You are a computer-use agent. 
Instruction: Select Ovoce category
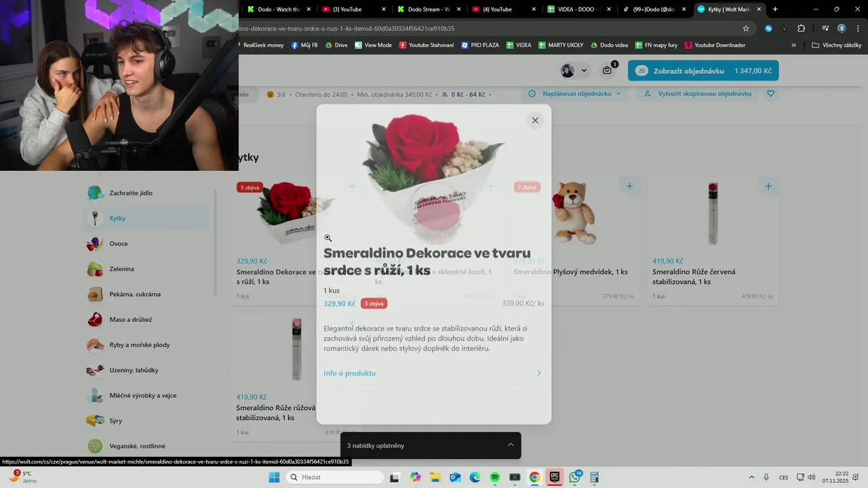click(147, 244)
